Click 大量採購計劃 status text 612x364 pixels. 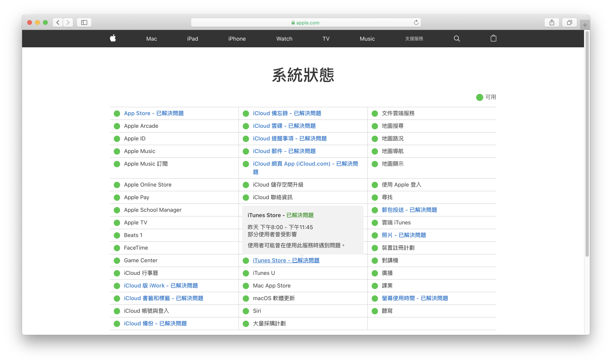tap(269, 323)
